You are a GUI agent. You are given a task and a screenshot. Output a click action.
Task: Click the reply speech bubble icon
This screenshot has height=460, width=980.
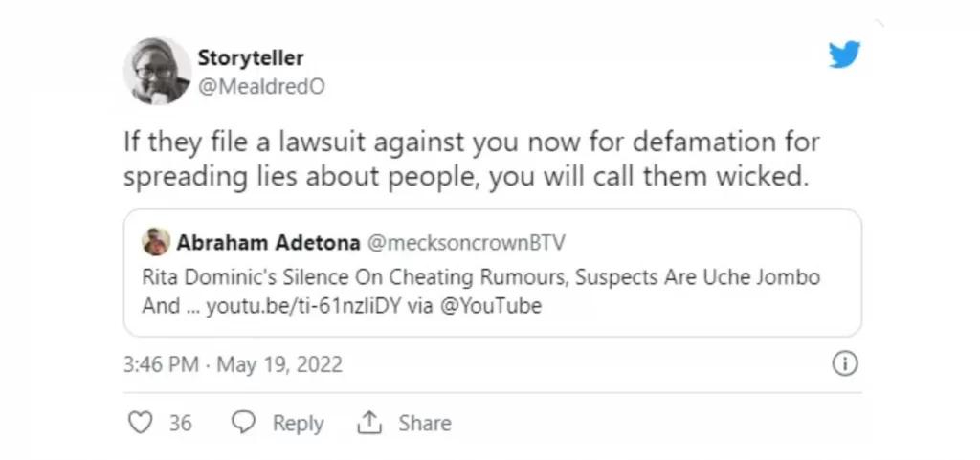(244, 422)
